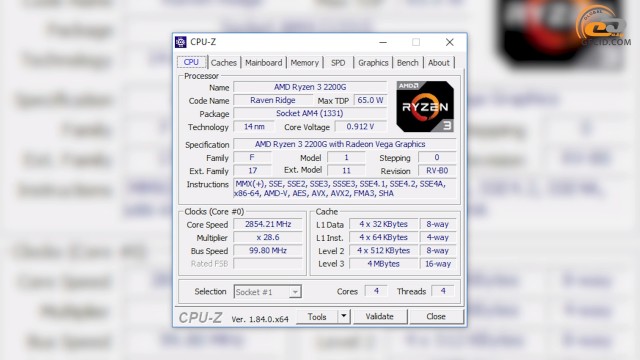Click the Name field AMD Ryzen 3 2200G
Screen dimensions: 640x360
coord(310,87)
